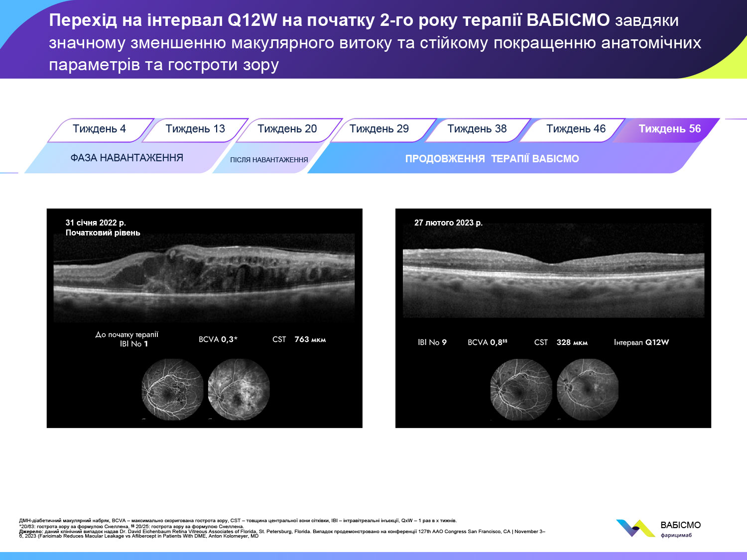This screenshot has width=747, height=560.
Task: Click the ФАЗА НАВАНТАЖЕННЯ phase band
Action: tap(127, 158)
